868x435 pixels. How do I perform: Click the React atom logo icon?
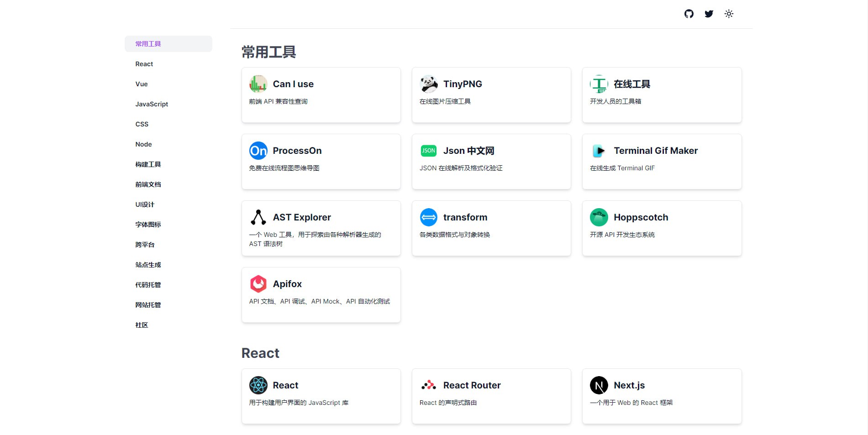pos(258,385)
